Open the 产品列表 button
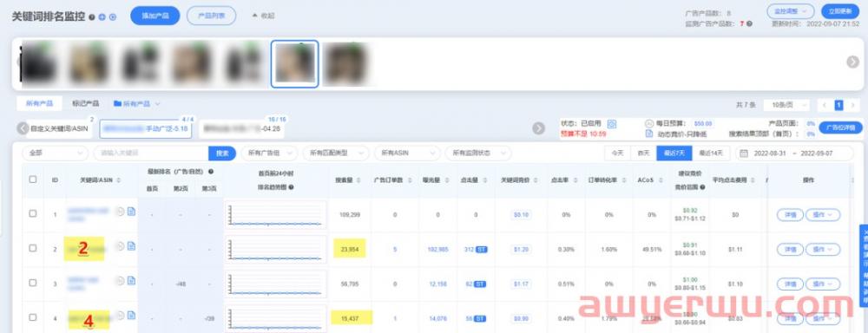This screenshot has height=333, width=868. (x=212, y=16)
